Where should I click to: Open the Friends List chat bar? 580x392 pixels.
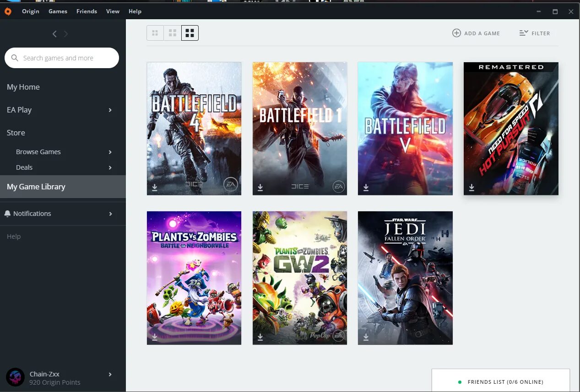(x=501, y=381)
